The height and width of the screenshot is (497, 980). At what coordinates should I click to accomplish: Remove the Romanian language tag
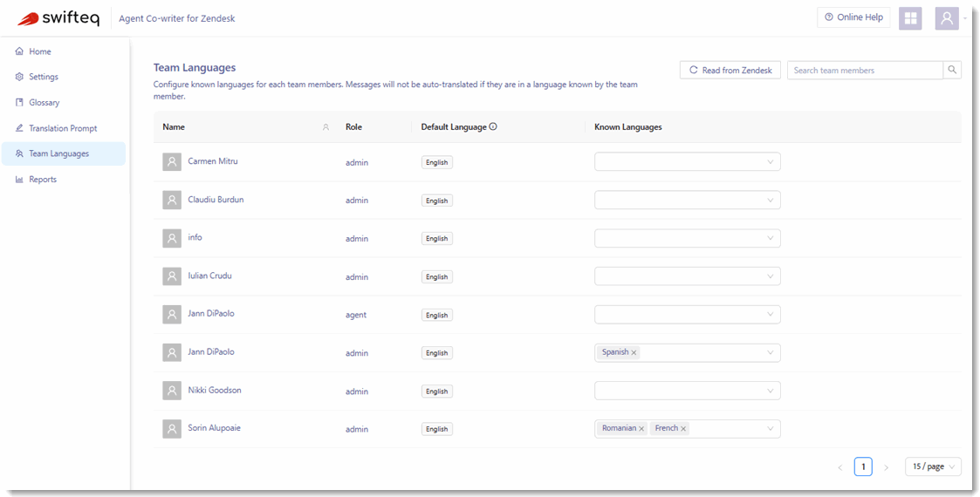point(642,429)
